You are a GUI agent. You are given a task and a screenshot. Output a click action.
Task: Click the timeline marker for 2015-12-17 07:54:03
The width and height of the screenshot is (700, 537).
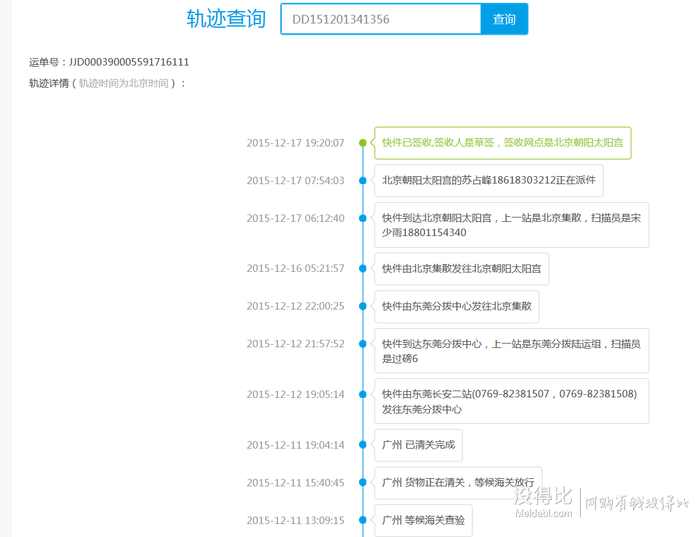tap(362, 180)
